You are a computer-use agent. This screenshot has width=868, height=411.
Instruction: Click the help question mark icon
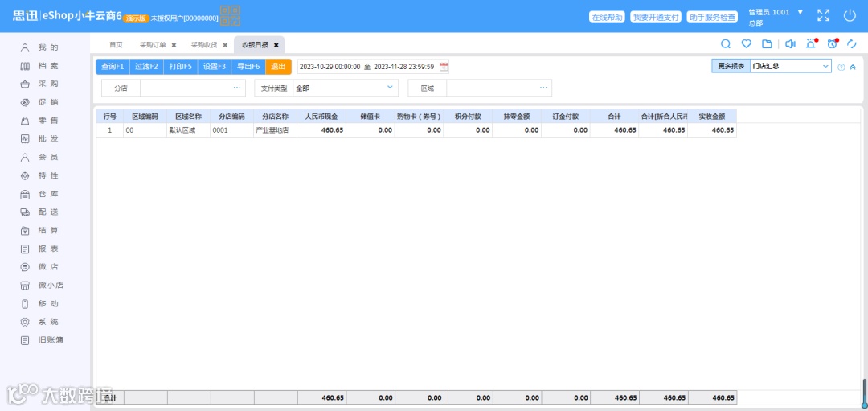coord(841,67)
